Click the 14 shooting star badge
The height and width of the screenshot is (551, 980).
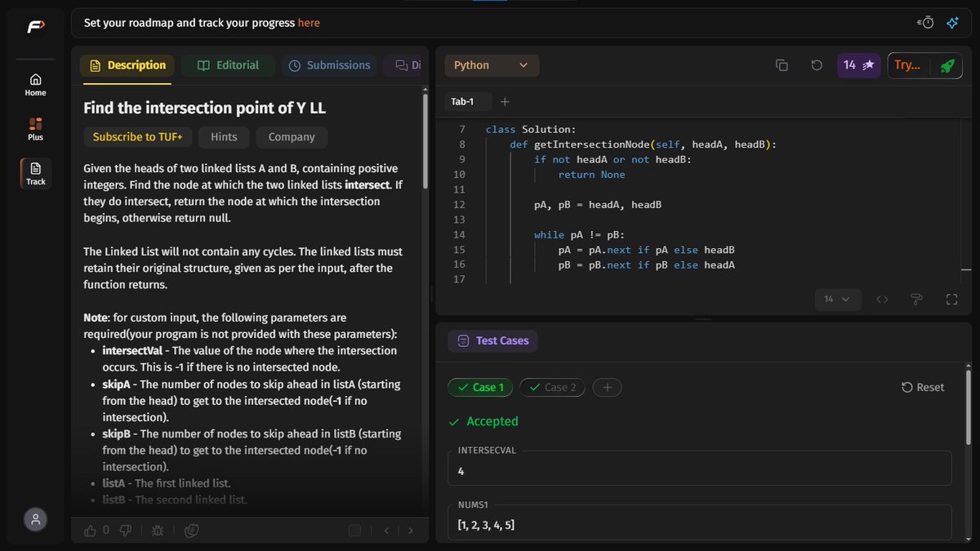[859, 65]
